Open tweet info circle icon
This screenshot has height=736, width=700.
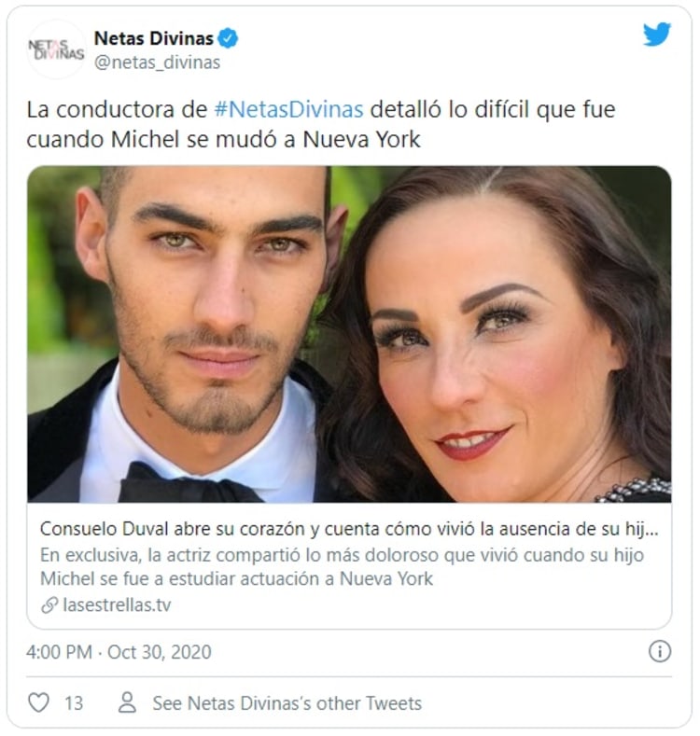[x=660, y=651]
